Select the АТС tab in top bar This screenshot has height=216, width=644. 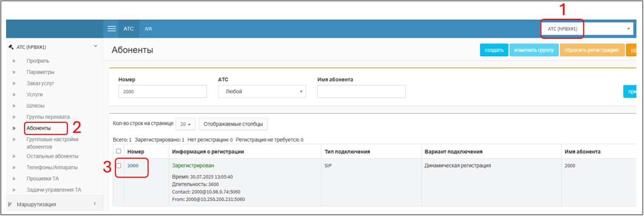point(128,29)
